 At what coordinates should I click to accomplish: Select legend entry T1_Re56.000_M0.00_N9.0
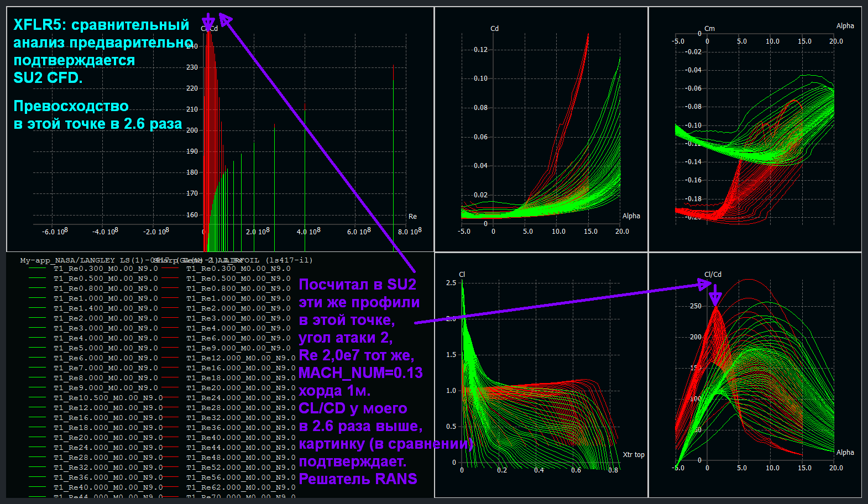click(241, 477)
